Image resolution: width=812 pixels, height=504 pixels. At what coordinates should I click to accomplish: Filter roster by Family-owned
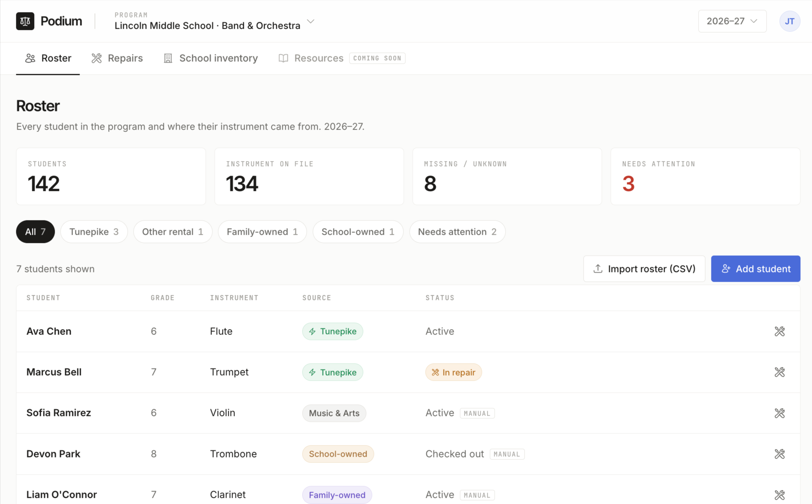tap(263, 232)
